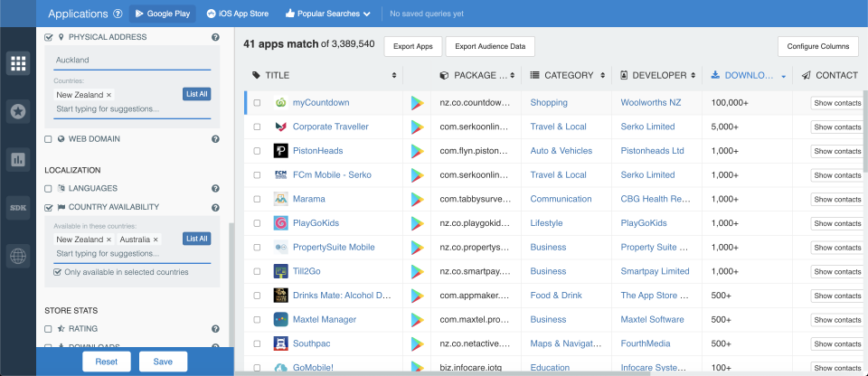Click the Reset filters button

[x=107, y=362]
